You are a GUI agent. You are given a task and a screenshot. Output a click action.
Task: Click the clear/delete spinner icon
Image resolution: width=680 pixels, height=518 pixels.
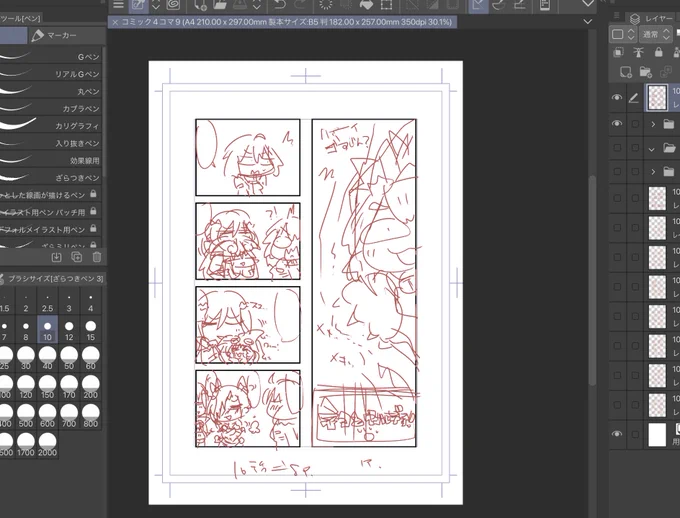(x=325, y=5)
